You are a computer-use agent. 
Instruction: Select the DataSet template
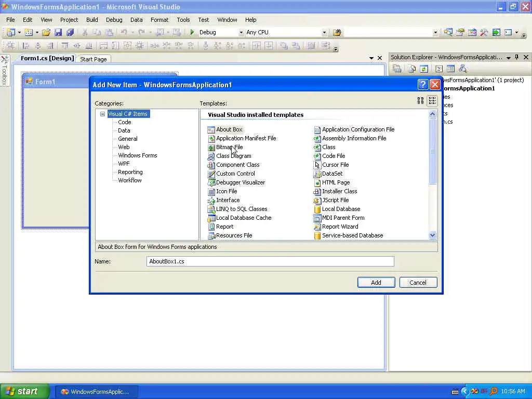coord(328,174)
